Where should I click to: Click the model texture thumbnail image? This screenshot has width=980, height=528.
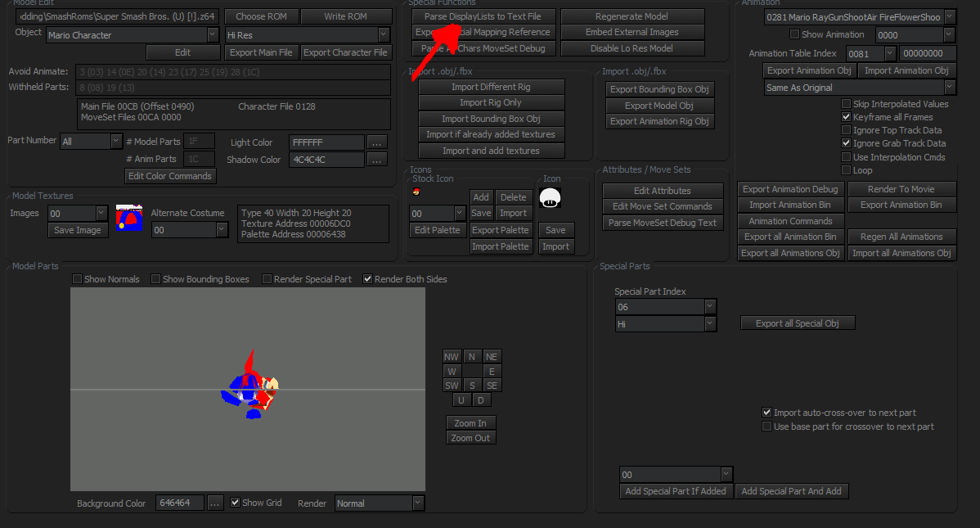tap(128, 218)
